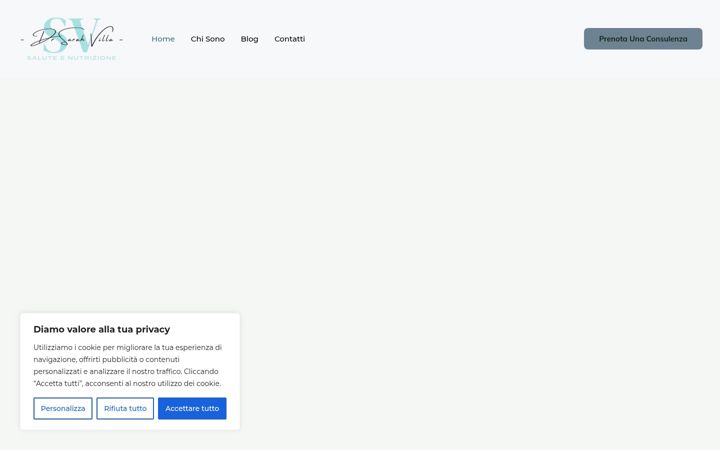Click the cookie description paragraph starting Utilizziamo

tap(128, 365)
